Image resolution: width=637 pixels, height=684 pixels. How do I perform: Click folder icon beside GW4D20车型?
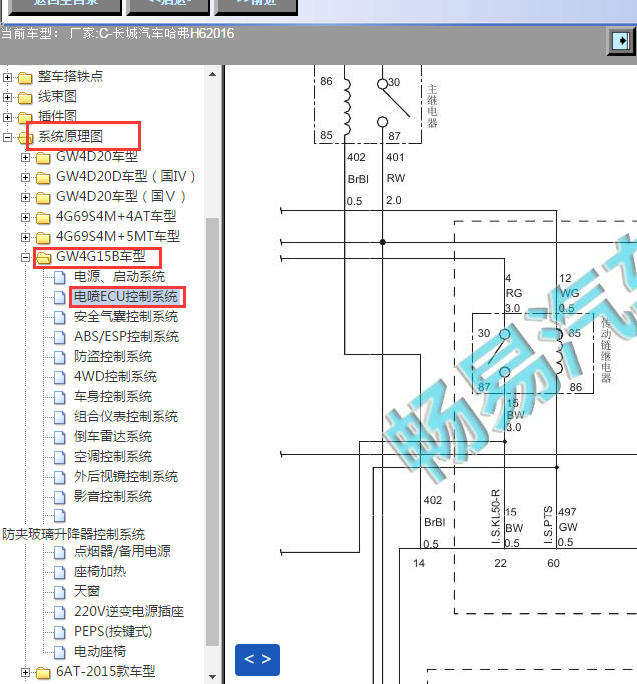[x=43, y=158]
